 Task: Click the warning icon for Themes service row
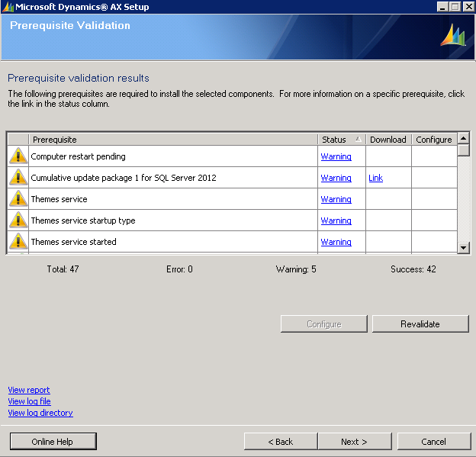[x=18, y=198]
